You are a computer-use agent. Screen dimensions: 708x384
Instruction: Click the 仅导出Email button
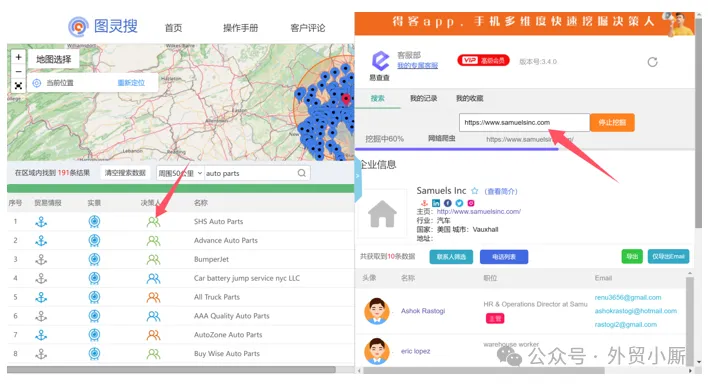[669, 257]
